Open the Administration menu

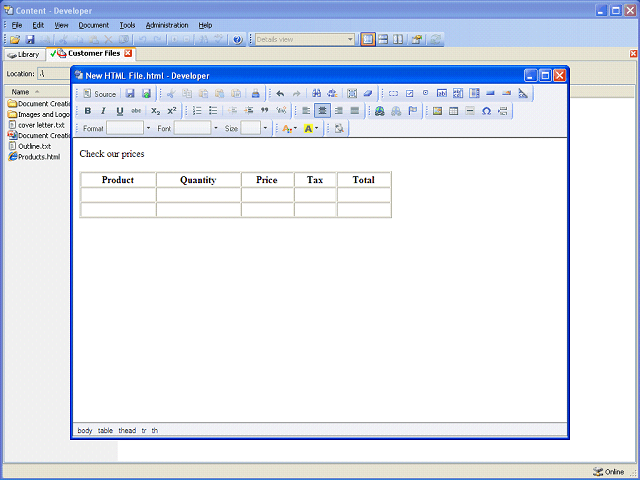[167, 25]
